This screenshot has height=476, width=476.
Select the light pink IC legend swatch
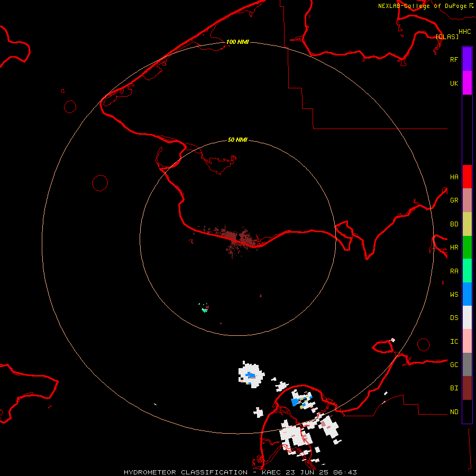click(467, 341)
